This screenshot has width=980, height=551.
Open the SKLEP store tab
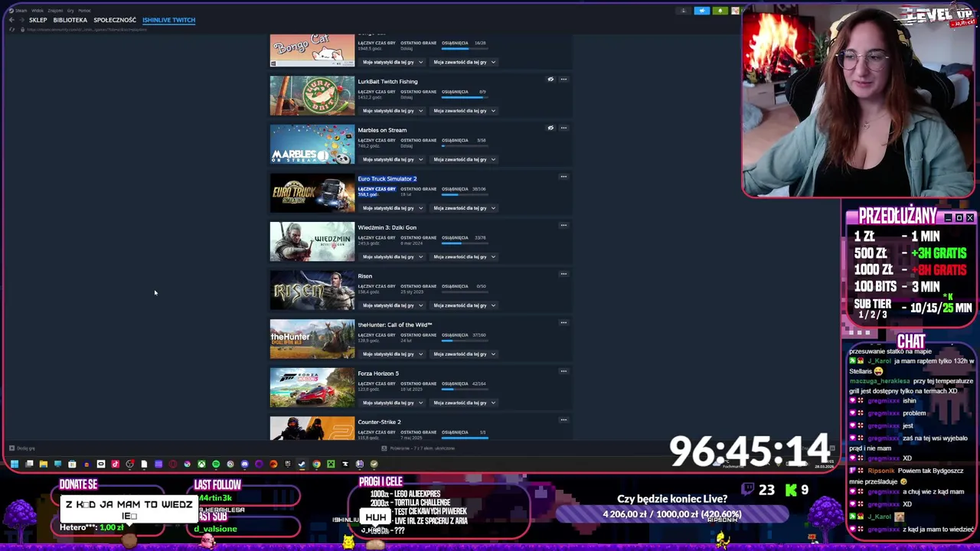tap(38, 20)
